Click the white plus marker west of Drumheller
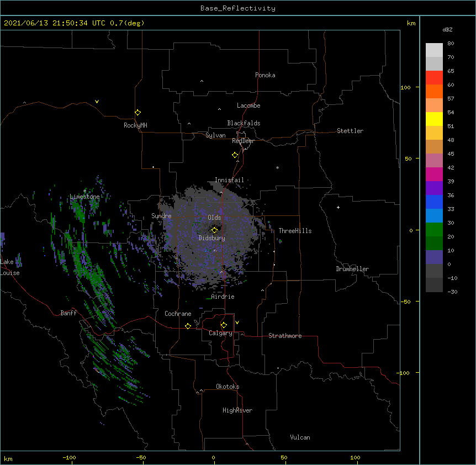 pyautogui.click(x=338, y=207)
